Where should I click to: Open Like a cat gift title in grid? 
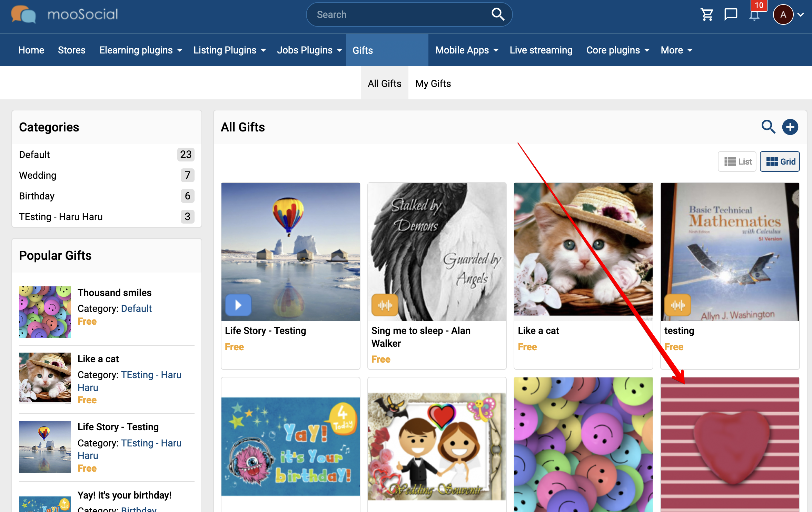[538, 330]
